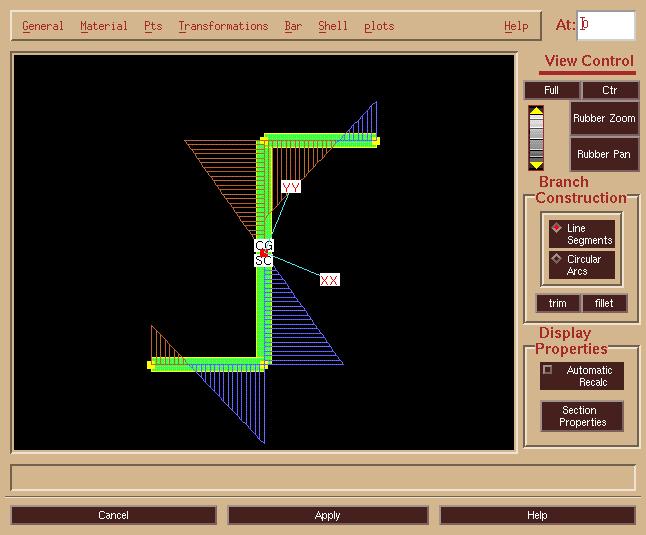Click the zoom slider down arrow
This screenshot has height=535, width=646.
[x=536, y=165]
